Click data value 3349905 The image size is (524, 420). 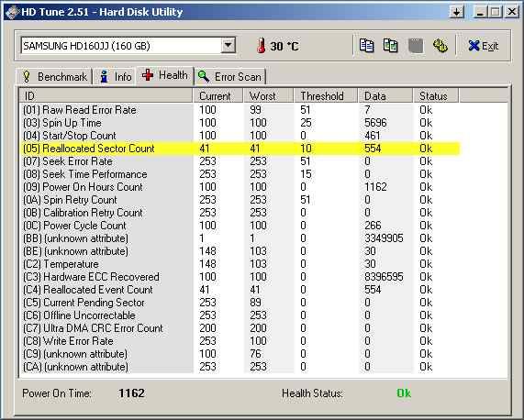pos(384,238)
